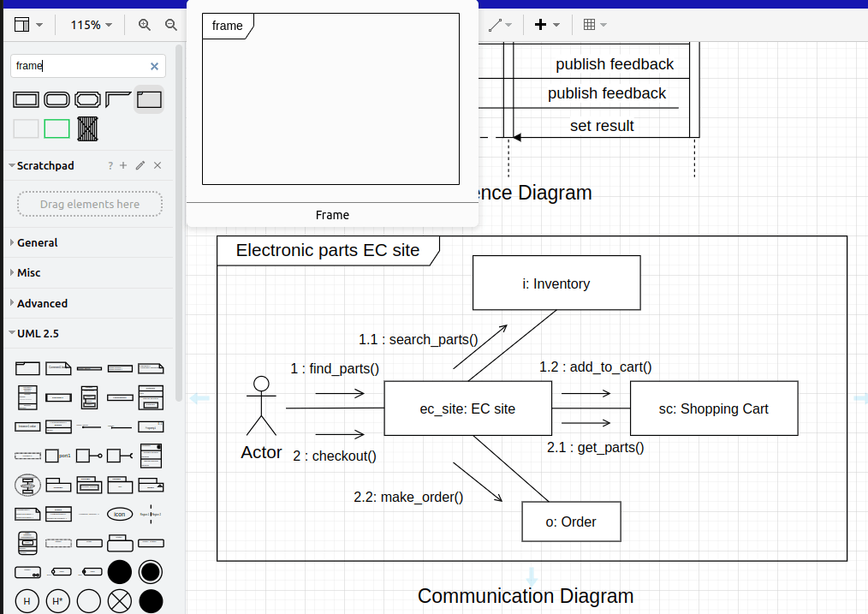Select the ec_site: EC site box

pyautogui.click(x=467, y=408)
